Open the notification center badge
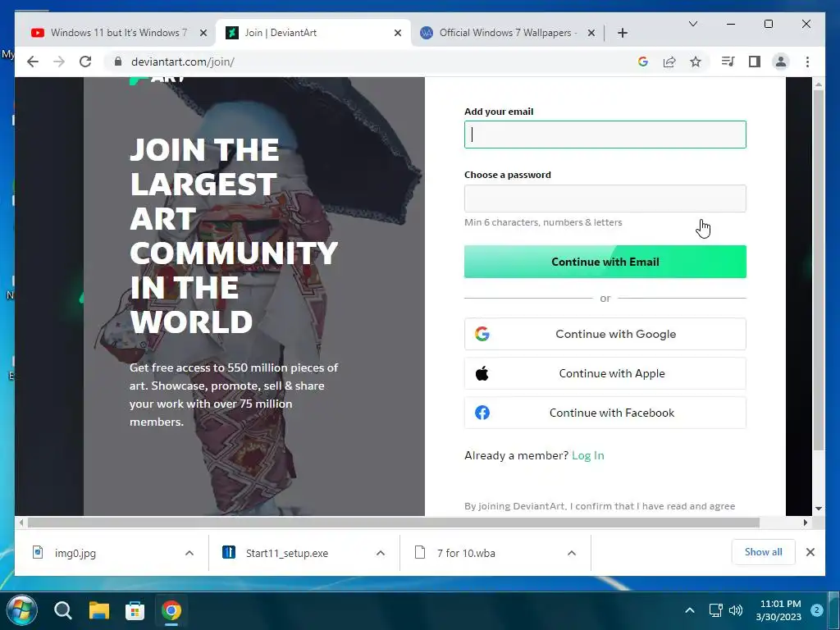The height and width of the screenshot is (630, 840). 816,610
